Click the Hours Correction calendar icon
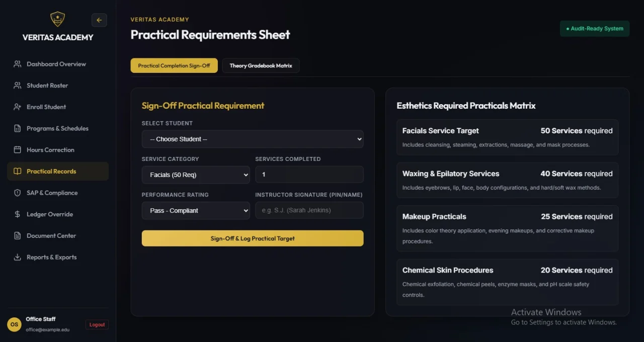The width and height of the screenshot is (644, 342). [x=18, y=150]
